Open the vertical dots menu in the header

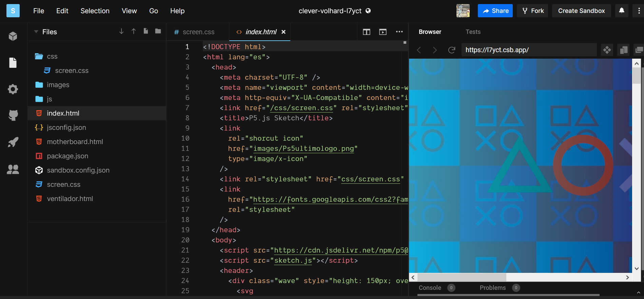click(x=639, y=11)
